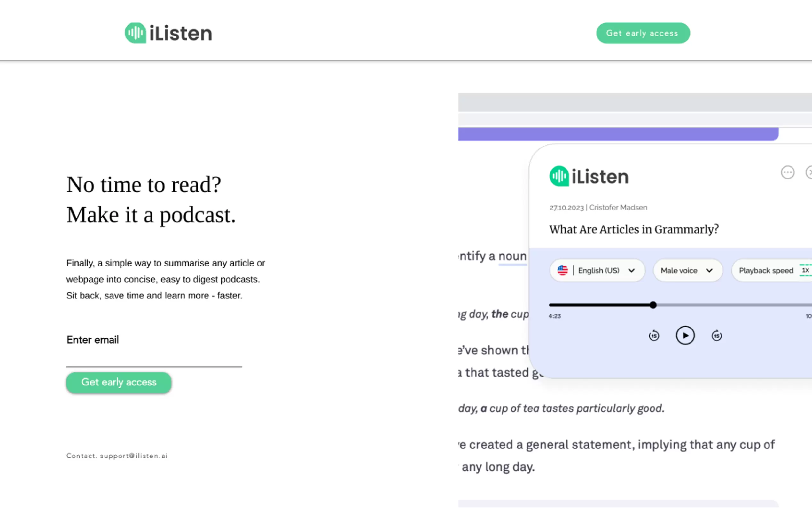The image size is (812, 508).
Task: Rewind 15 seconds in the player
Action: [x=653, y=336]
